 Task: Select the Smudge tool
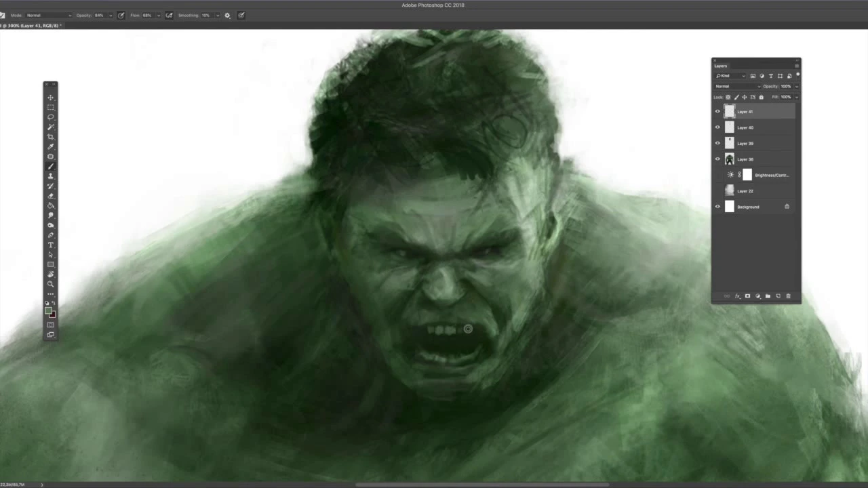click(51, 216)
